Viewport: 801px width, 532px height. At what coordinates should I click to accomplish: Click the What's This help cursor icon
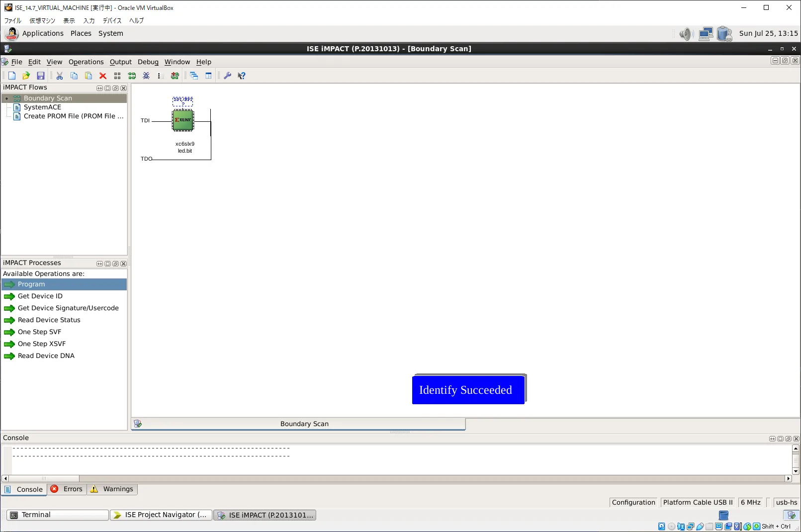[x=242, y=76]
